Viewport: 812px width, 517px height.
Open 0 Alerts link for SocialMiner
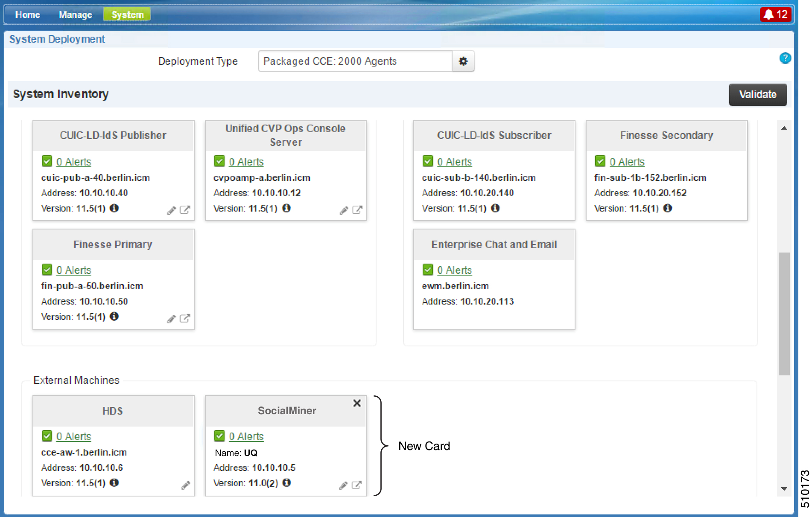point(246,437)
